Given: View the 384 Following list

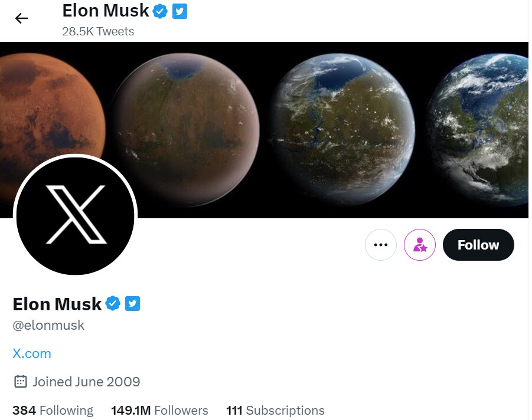Looking at the screenshot, I should click(53, 411).
